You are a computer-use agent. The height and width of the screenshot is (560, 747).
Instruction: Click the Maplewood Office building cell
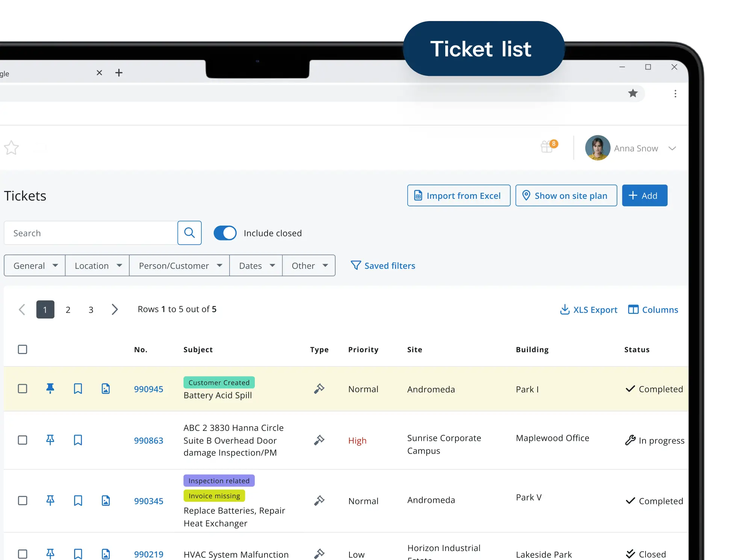tap(552, 438)
